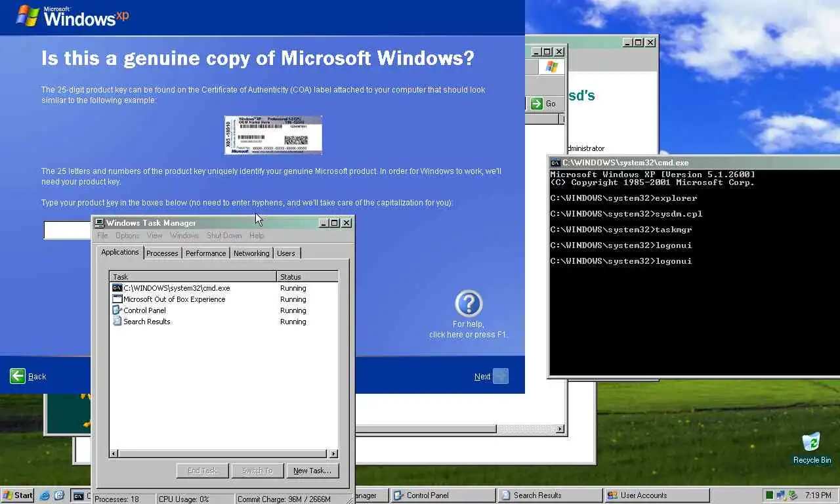The height and width of the screenshot is (504, 840).
Task: Click the Windows flag logo in Explorer toolbar
Action: (x=551, y=67)
